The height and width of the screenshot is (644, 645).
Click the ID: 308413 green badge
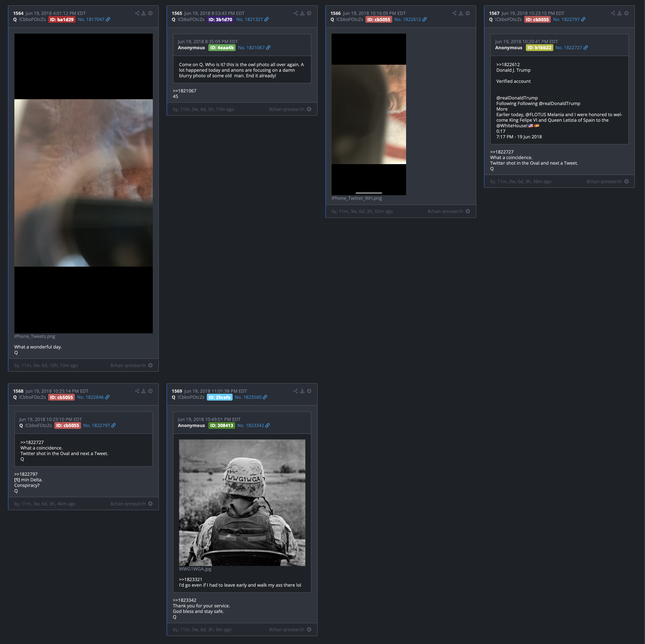click(222, 425)
